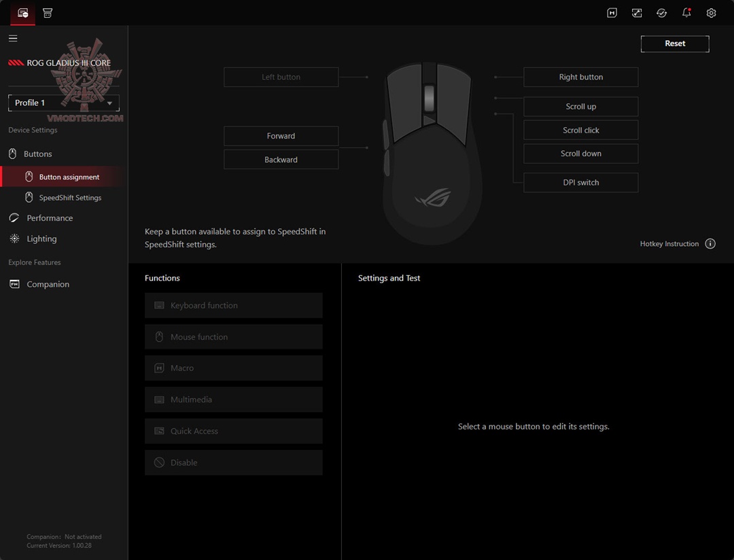Choose the Disable function option

click(x=234, y=463)
